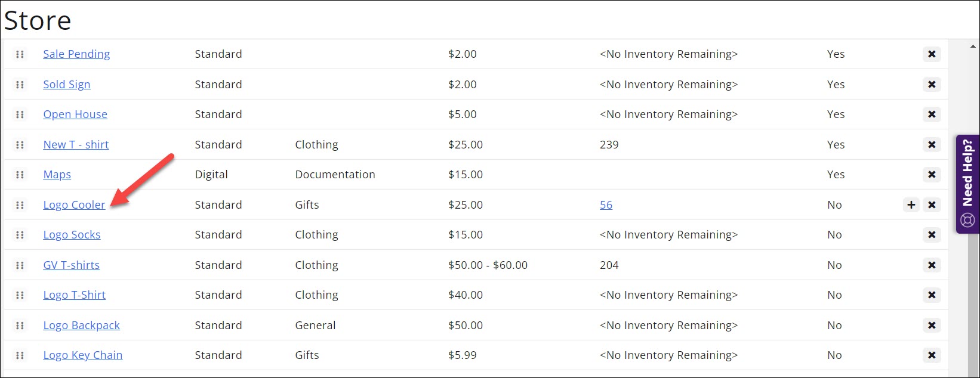Open the Logo T-Shirt product

click(x=74, y=295)
